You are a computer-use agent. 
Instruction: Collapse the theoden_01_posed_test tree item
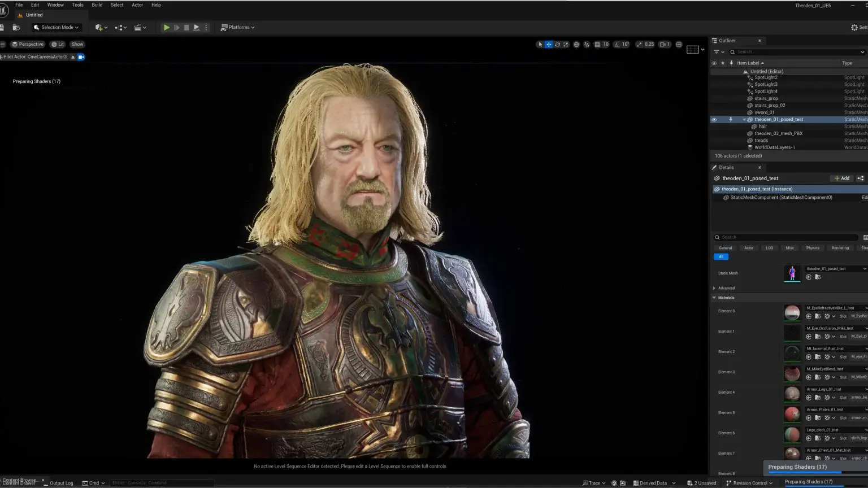[x=744, y=120]
